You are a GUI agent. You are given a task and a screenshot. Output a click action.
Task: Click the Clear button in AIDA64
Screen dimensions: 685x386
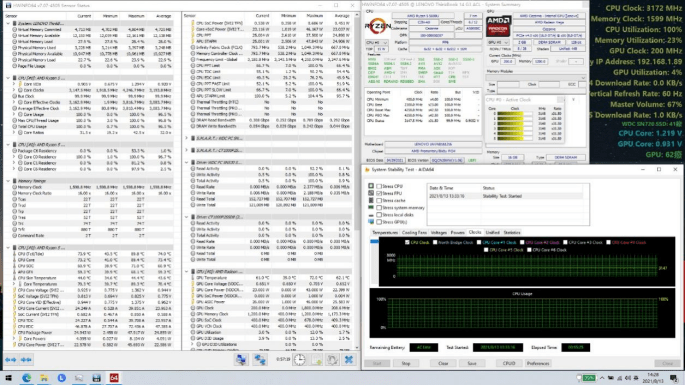pyautogui.click(x=443, y=363)
